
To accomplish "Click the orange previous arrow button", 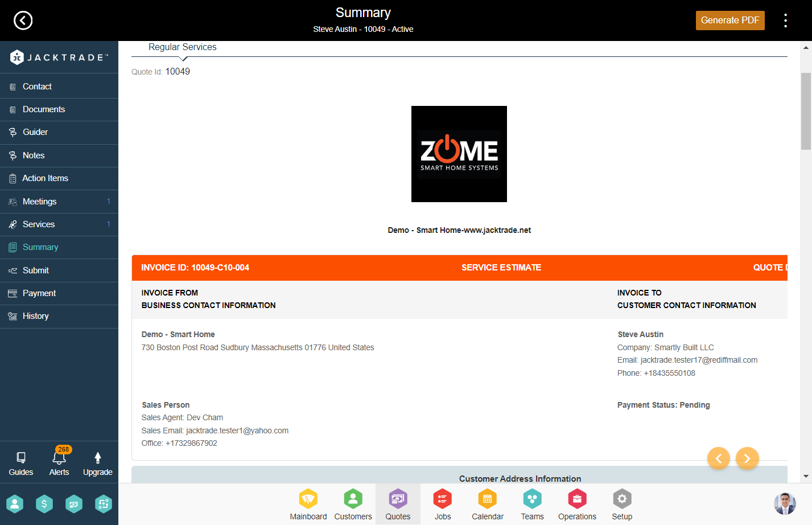I will tap(719, 458).
